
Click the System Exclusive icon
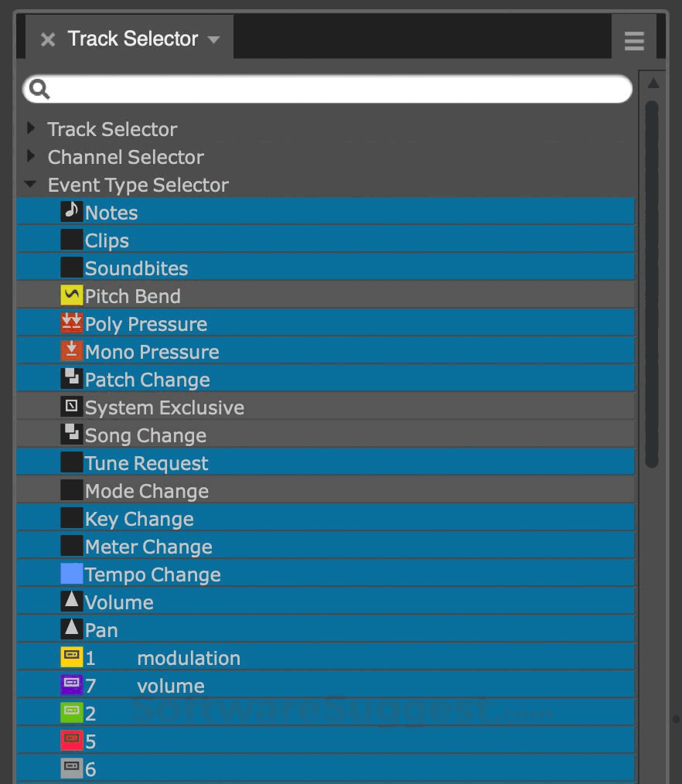[71, 406]
